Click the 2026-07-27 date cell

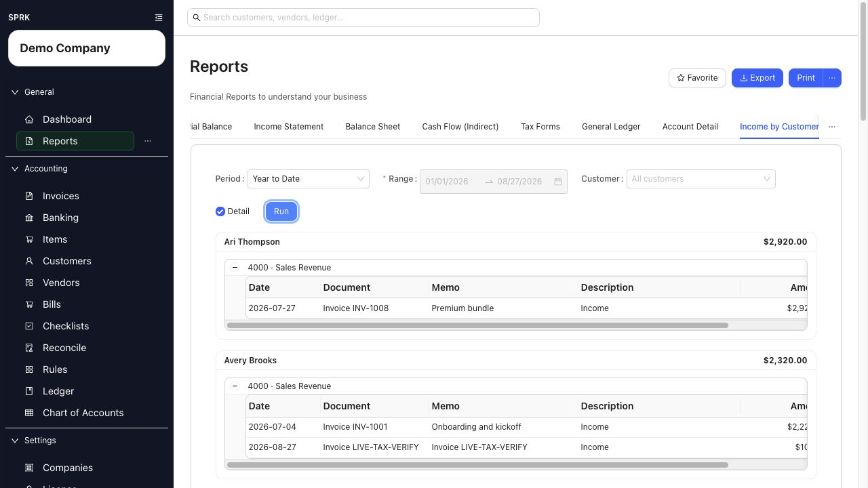click(273, 308)
